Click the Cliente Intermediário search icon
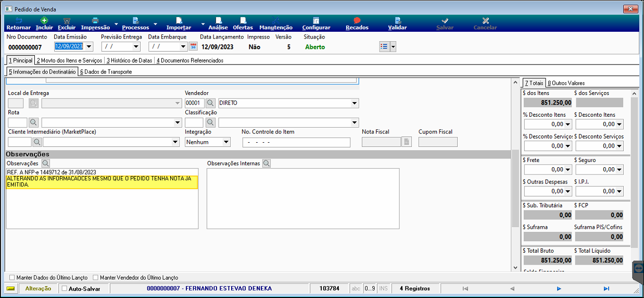The image size is (644, 298). (37, 142)
